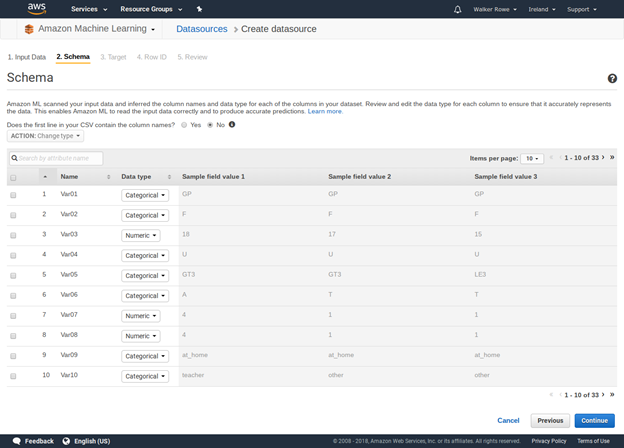Click the Datasources breadcrumb link

point(202,29)
